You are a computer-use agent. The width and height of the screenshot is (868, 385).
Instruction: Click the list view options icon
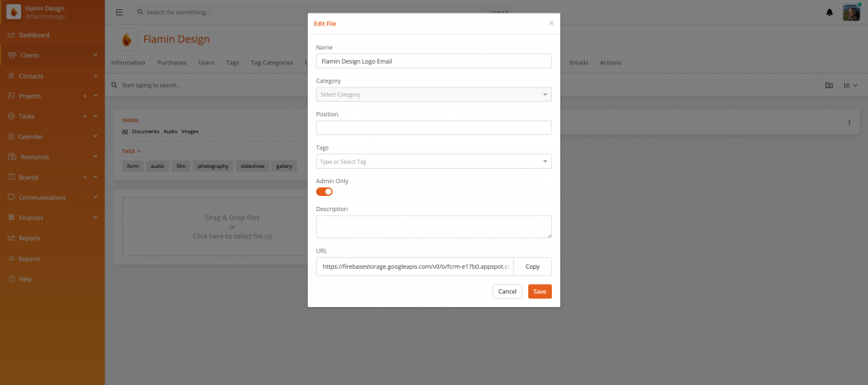click(850, 86)
